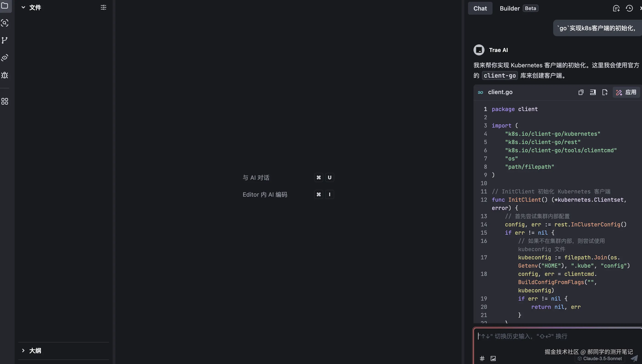Click the # context reference icon
The image size is (642, 364).
pos(482,359)
